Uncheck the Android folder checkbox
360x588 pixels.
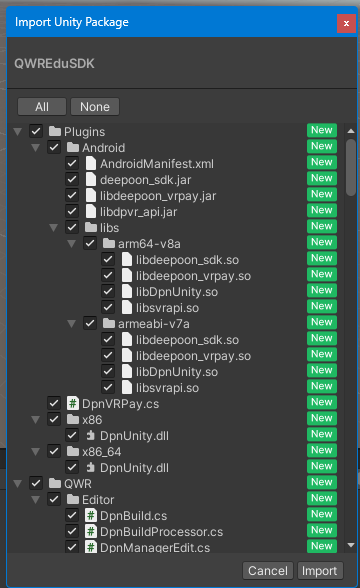(x=54, y=147)
